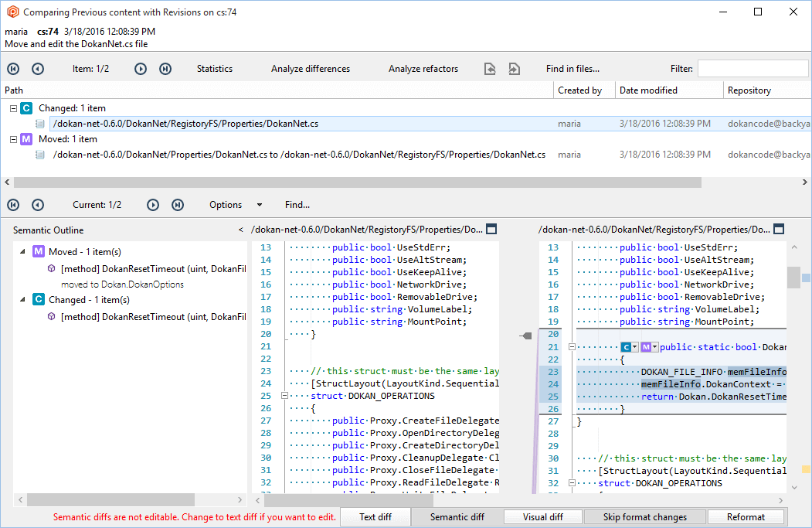Open Statistics from the toolbar

click(214, 68)
